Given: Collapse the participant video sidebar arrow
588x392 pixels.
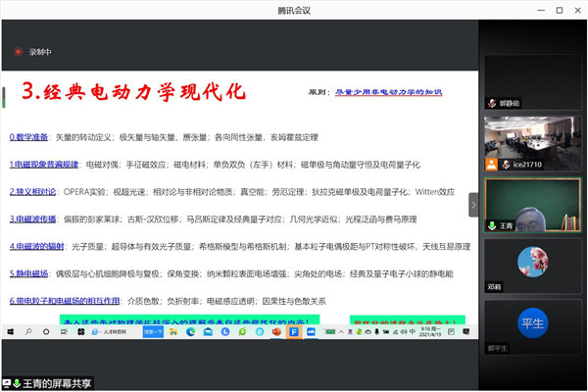Looking at the screenshot, I should [473, 204].
